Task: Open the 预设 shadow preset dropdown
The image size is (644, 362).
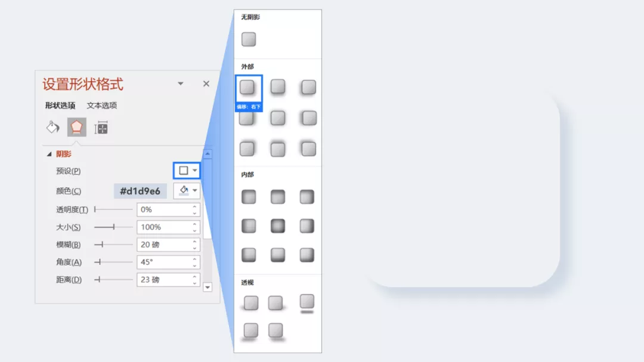Action: 187,171
